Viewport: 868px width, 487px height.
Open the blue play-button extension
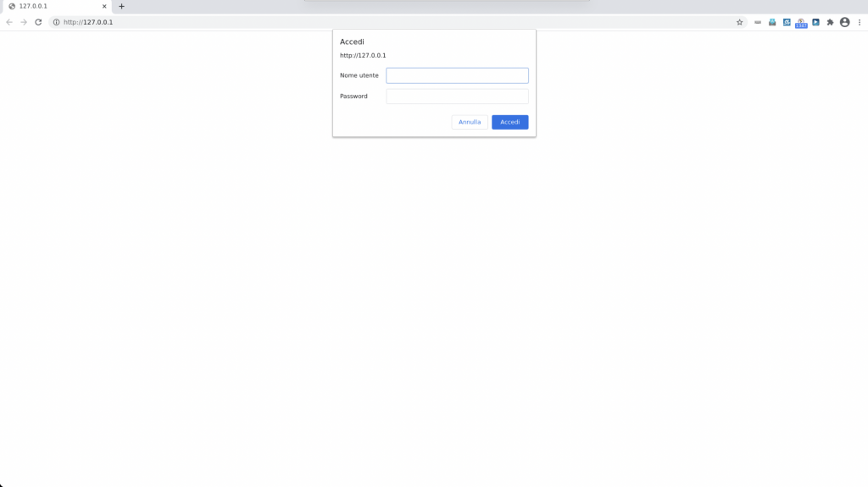816,22
